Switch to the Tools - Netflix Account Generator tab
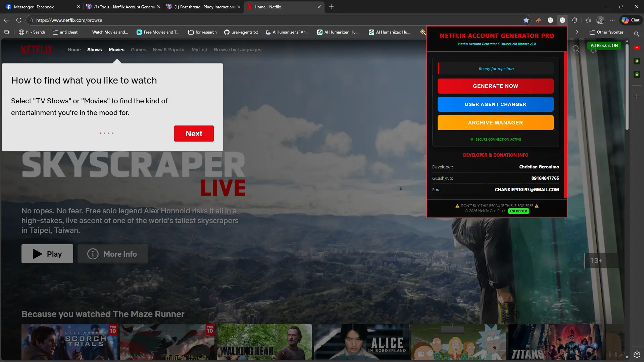 pos(122,7)
